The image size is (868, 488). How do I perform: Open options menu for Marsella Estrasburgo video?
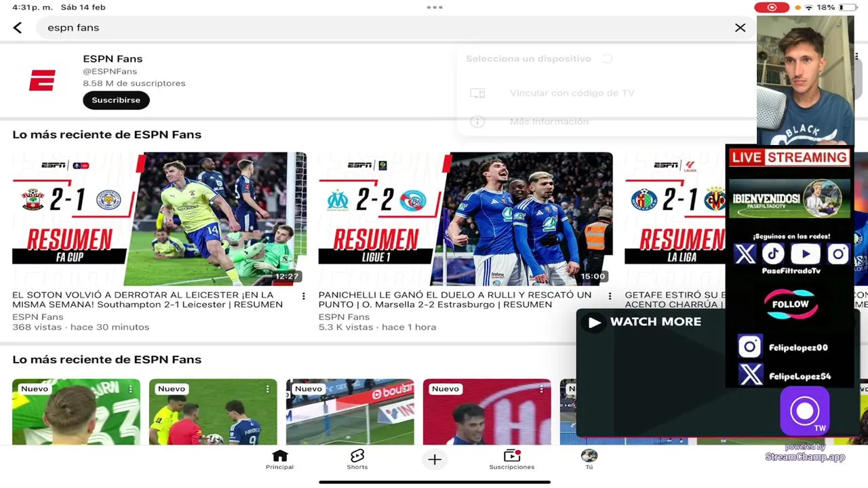[610, 296]
